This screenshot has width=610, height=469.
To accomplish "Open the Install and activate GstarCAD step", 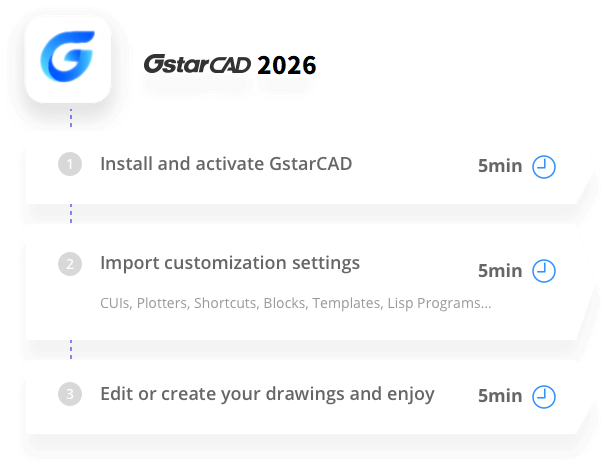I will [x=226, y=163].
